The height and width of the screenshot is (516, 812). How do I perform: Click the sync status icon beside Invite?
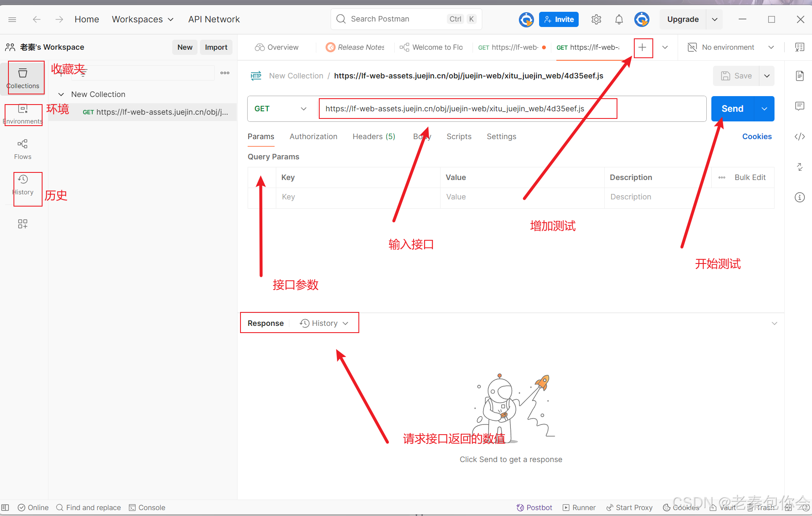pos(526,19)
